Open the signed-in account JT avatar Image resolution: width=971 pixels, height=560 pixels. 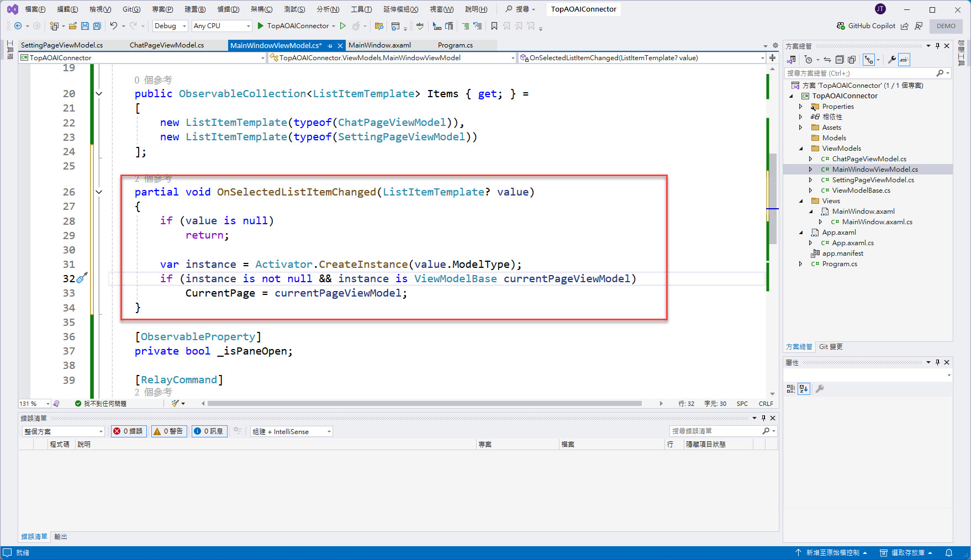(x=880, y=9)
